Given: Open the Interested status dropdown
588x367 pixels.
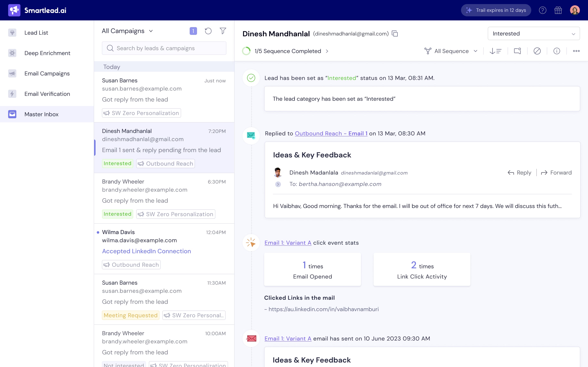Looking at the screenshot, I should [533, 34].
